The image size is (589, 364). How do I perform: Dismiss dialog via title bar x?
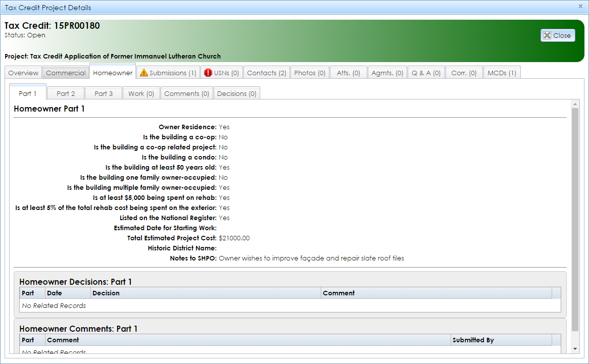tap(580, 7)
